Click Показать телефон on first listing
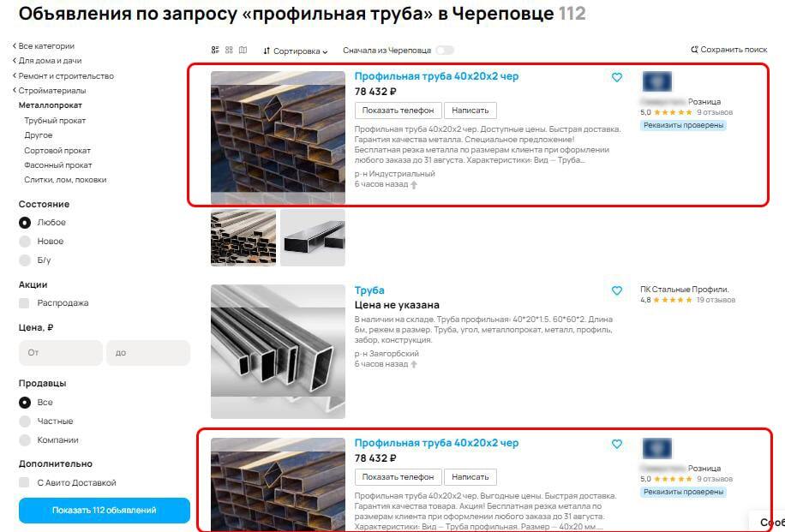 [x=398, y=111]
